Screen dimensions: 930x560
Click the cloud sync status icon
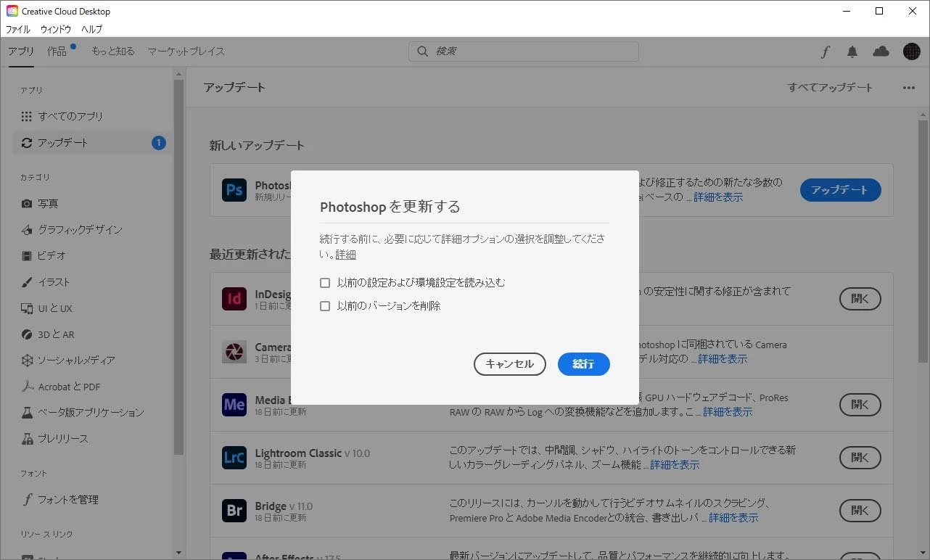click(881, 52)
